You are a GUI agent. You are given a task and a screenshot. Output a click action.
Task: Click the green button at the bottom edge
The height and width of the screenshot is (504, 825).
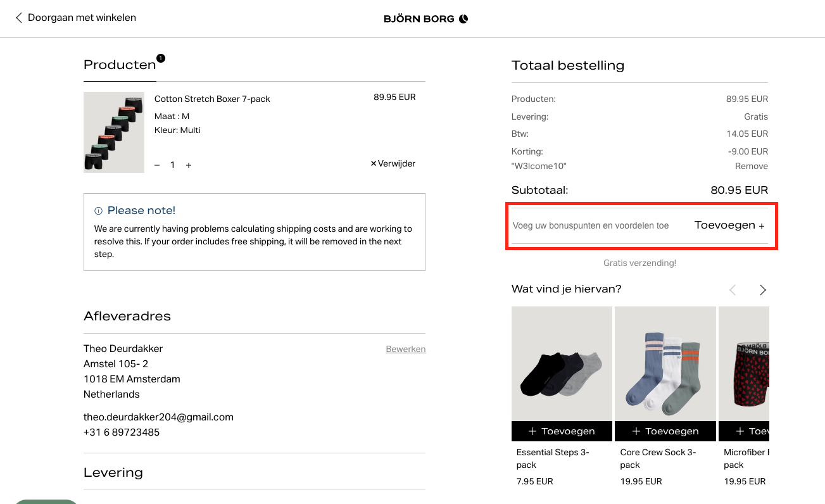coord(46,501)
